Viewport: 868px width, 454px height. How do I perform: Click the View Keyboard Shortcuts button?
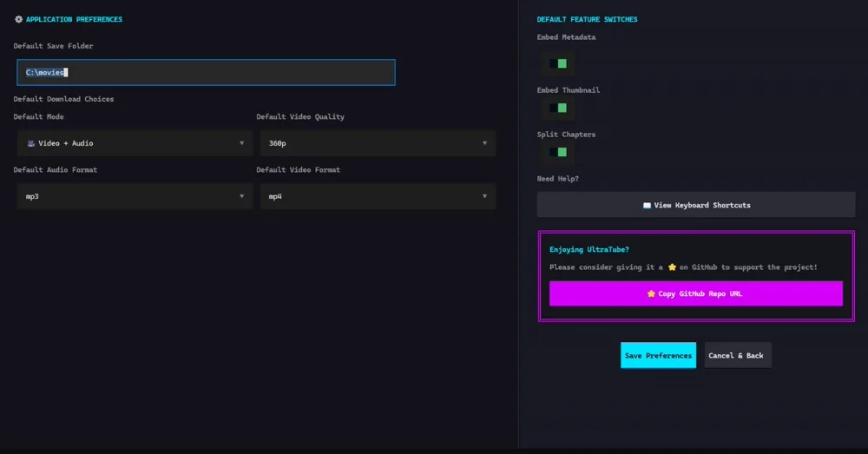click(x=696, y=205)
